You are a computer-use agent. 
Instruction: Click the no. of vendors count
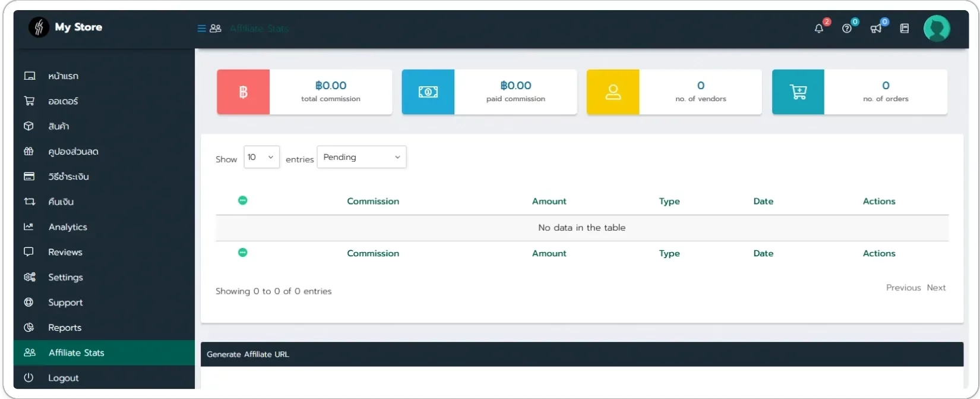[701, 86]
